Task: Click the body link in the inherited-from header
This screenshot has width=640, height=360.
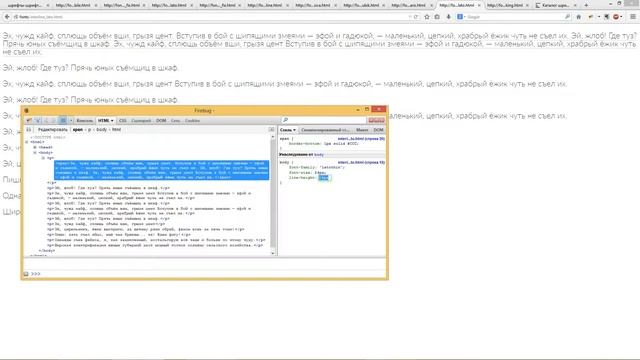Action: point(319,155)
